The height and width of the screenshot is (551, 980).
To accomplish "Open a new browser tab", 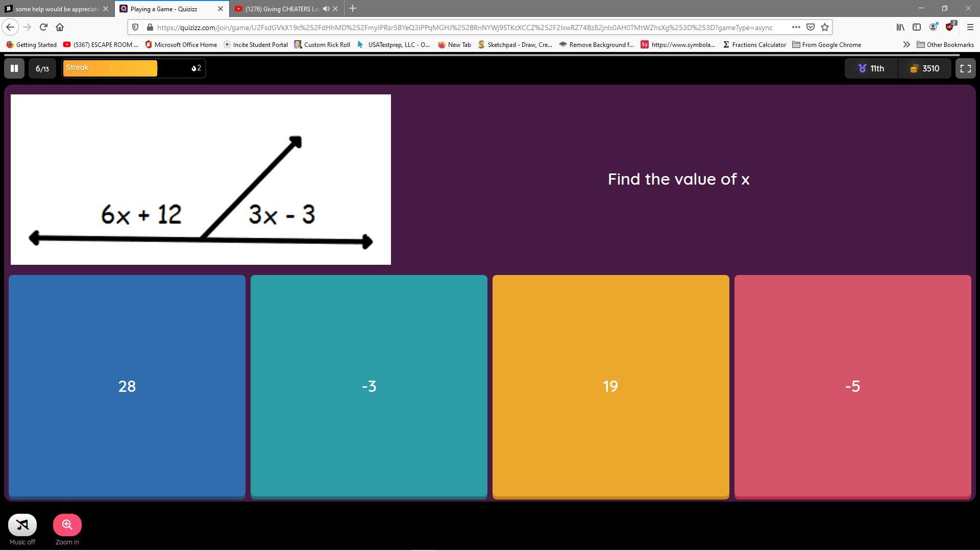I will point(353,9).
